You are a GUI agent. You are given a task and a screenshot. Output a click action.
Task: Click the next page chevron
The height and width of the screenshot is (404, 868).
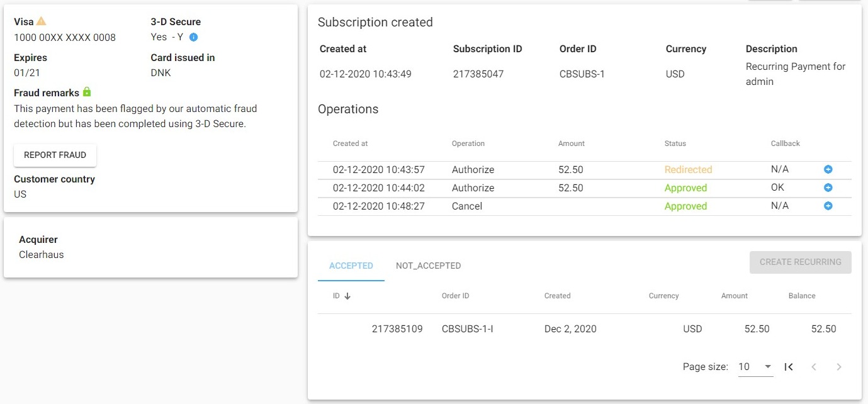click(x=838, y=367)
